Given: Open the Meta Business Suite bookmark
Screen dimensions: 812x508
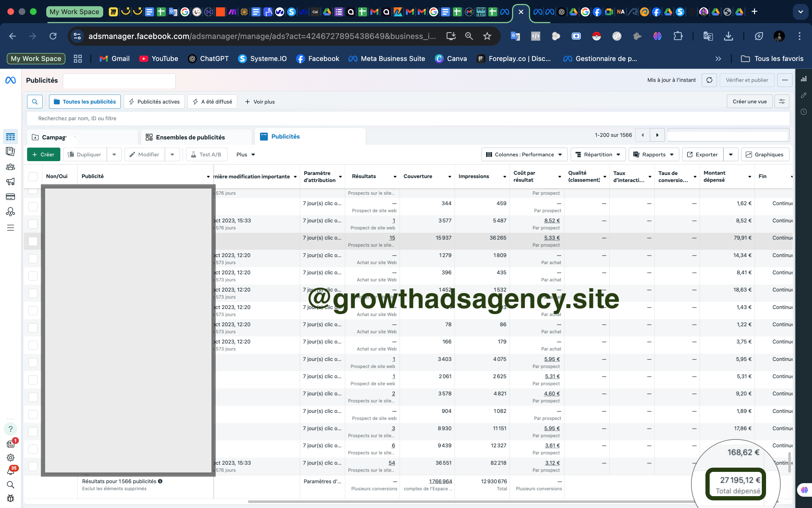Looking at the screenshot, I should coord(387,58).
